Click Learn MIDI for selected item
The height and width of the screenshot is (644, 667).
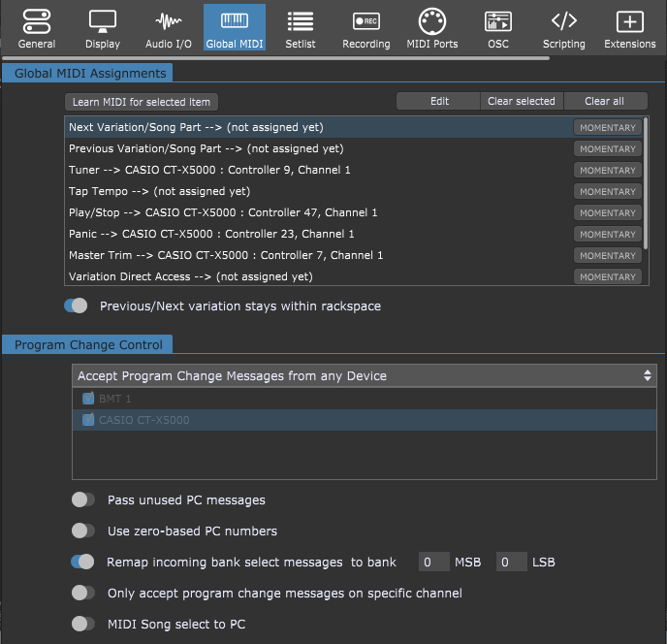(x=142, y=102)
